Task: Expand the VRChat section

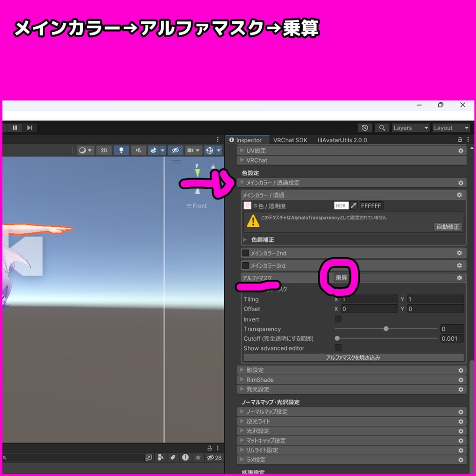Action: tap(242, 160)
